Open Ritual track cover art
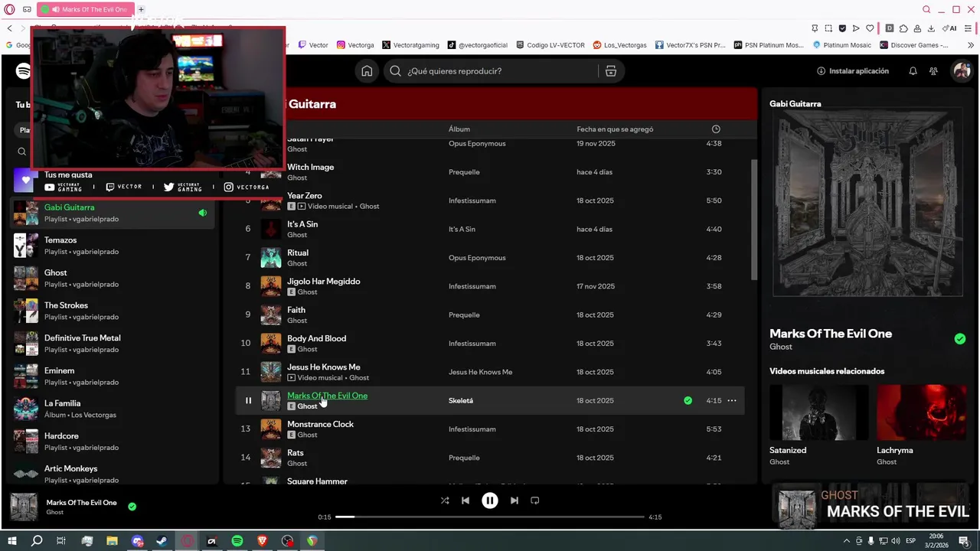Viewport: 980px width, 551px height. point(271,257)
